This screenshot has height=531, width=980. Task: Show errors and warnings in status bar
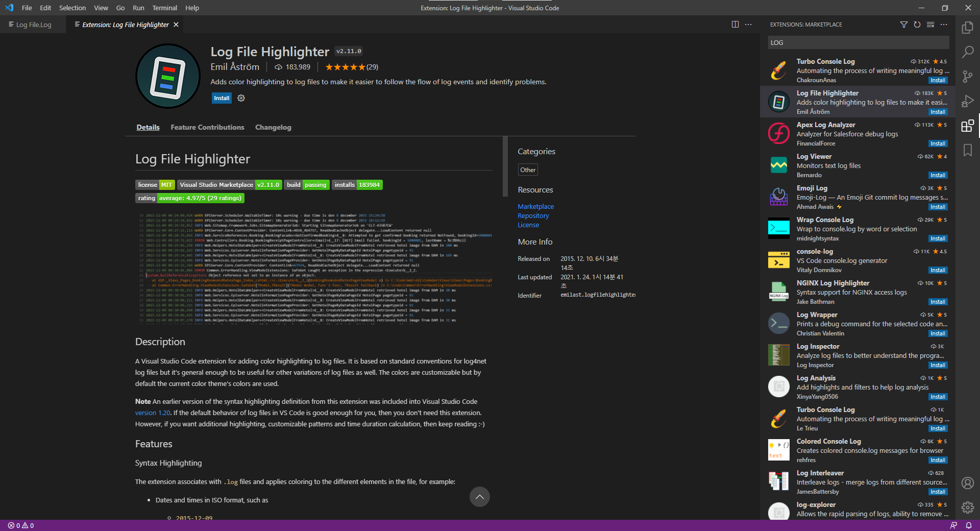tap(21, 525)
